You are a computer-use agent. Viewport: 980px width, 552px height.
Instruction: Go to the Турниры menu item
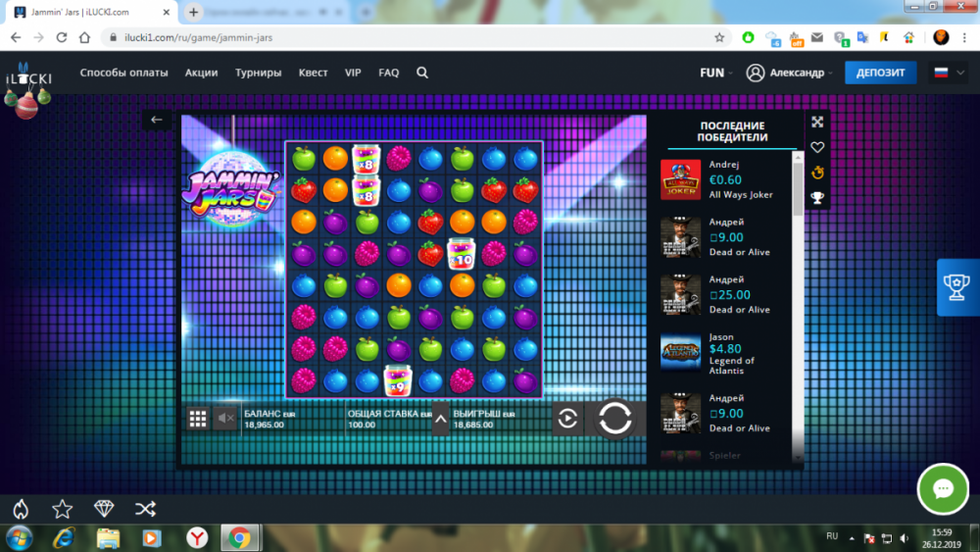click(x=258, y=73)
